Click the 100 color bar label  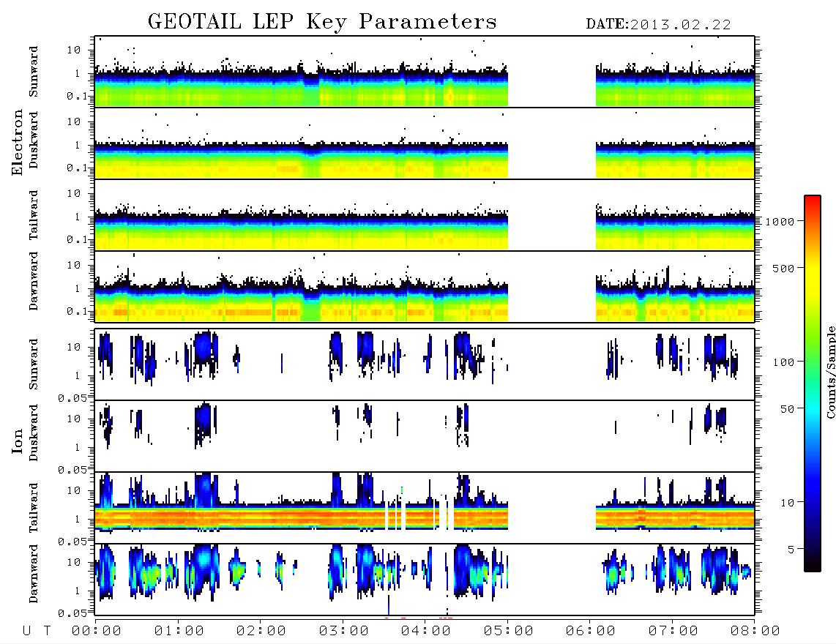pyautogui.click(x=783, y=362)
